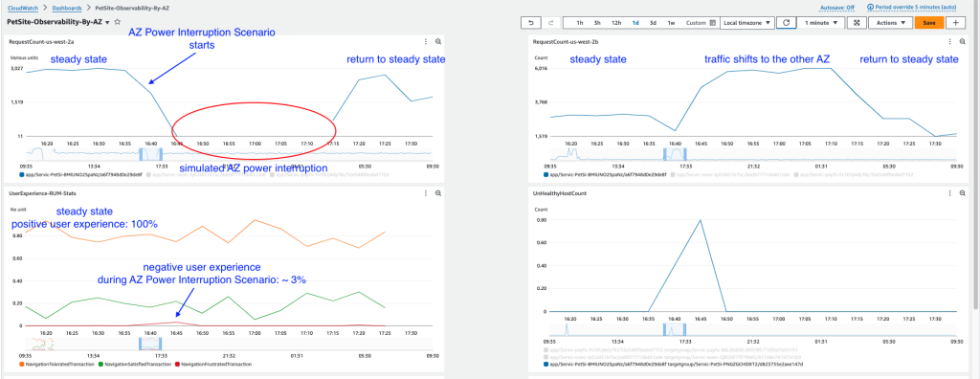Viewport: 980px width, 379px height.
Task: Select the 1h time range
Action: pyautogui.click(x=579, y=23)
